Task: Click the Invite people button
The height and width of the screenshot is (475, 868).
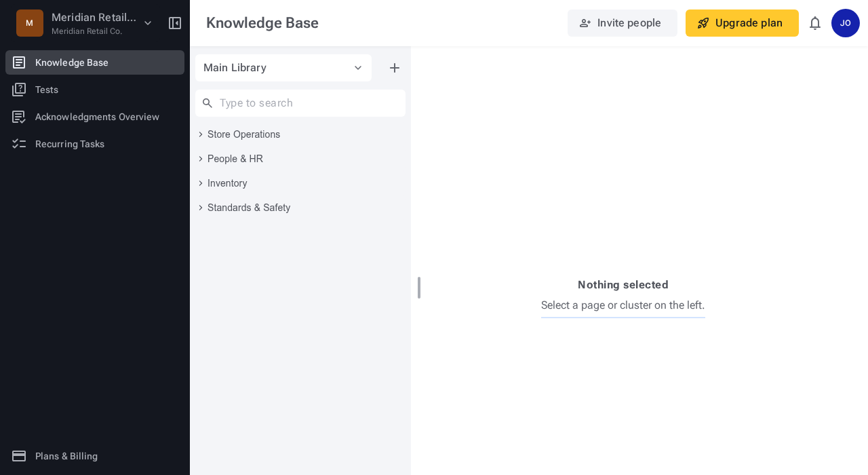Action: click(x=623, y=23)
